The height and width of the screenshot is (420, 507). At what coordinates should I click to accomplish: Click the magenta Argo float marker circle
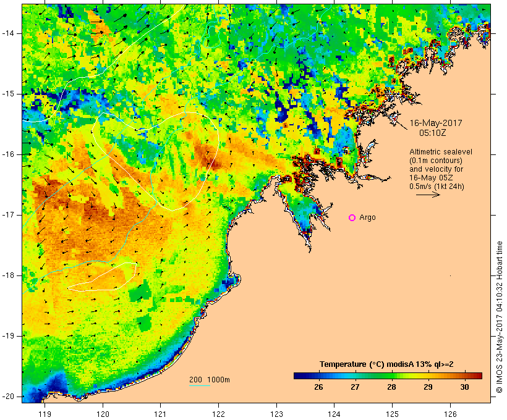point(352,218)
